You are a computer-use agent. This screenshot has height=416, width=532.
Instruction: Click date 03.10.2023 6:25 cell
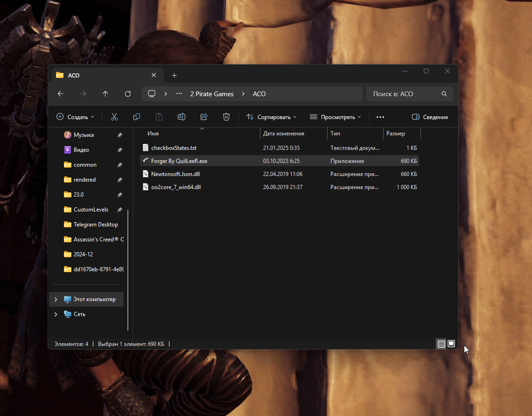click(x=281, y=161)
